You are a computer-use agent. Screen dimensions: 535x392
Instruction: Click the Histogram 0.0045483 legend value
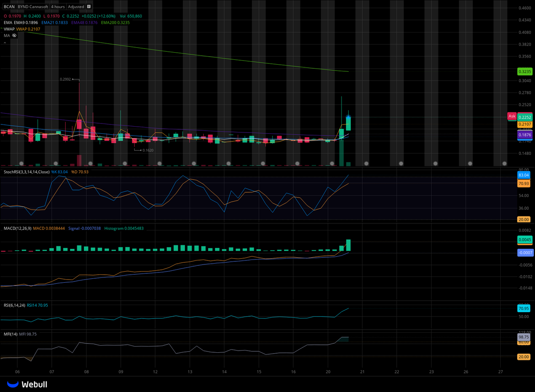[x=124, y=228]
